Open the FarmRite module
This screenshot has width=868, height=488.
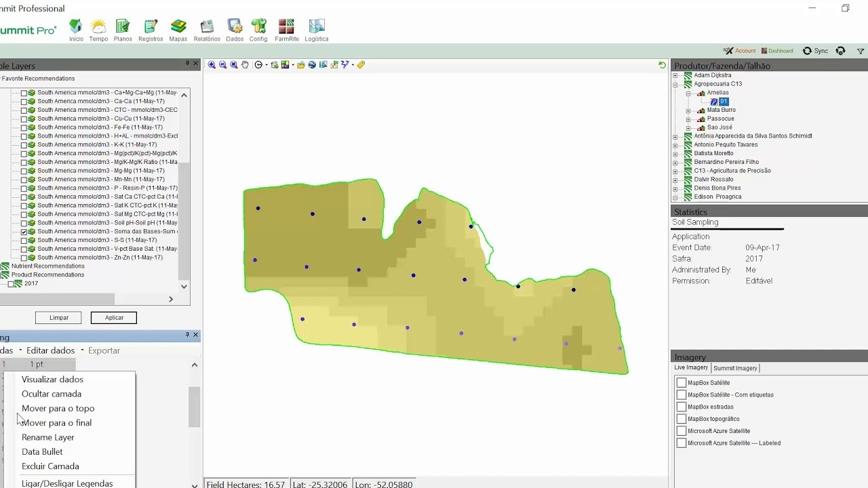pyautogui.click(x=287, y=30)
